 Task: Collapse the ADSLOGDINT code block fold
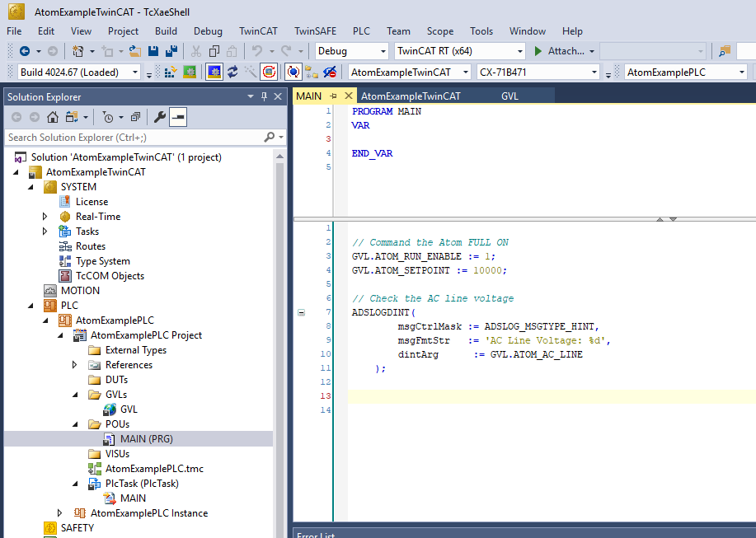[x=301, y=312]
